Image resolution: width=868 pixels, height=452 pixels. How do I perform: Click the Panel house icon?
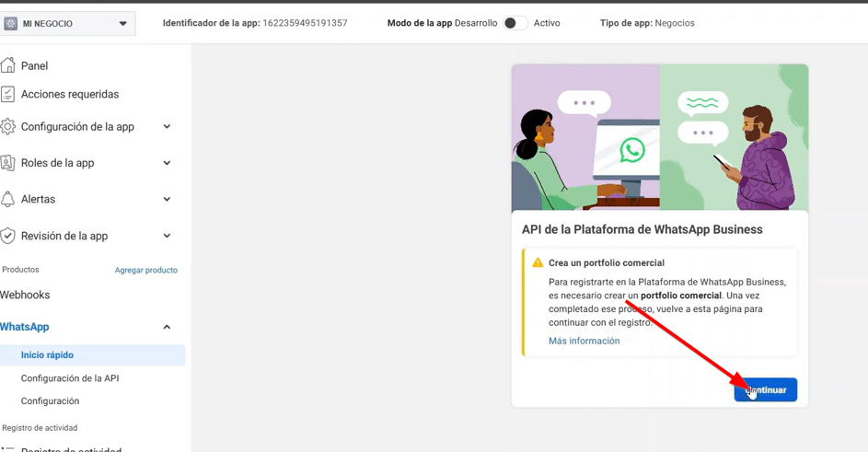point(7,65)
